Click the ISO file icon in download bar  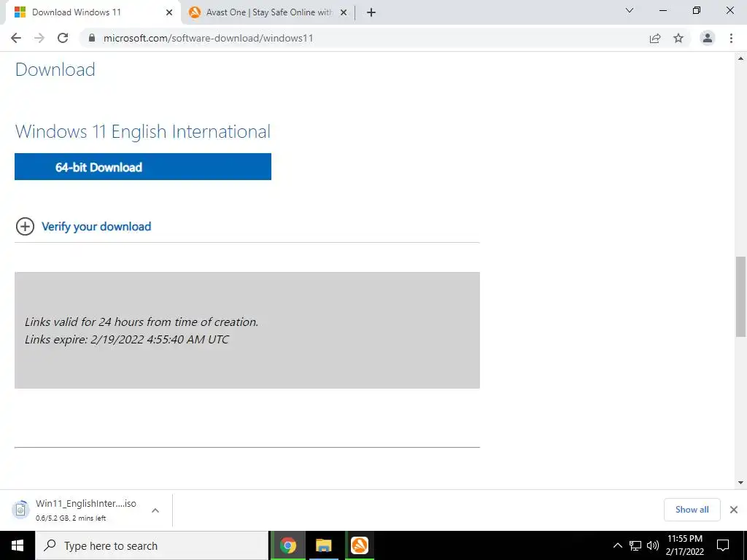point(20,510)
